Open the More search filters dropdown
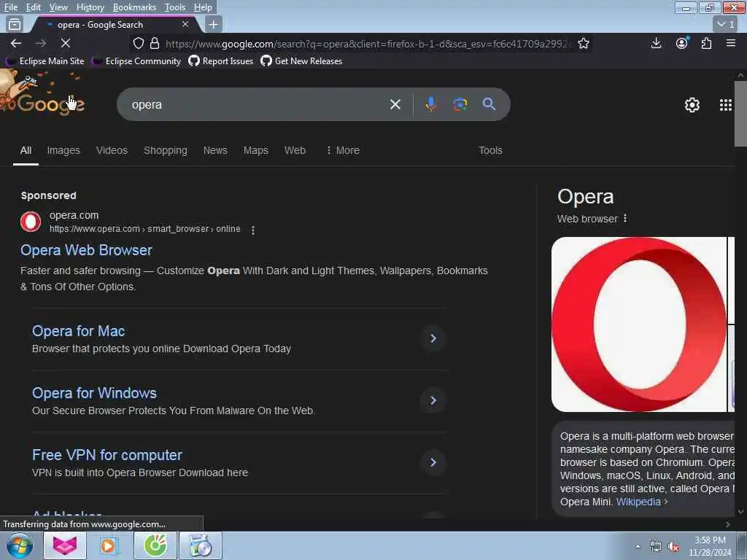The height and width of the screenshot is (560, 747). tap(343, 150)
